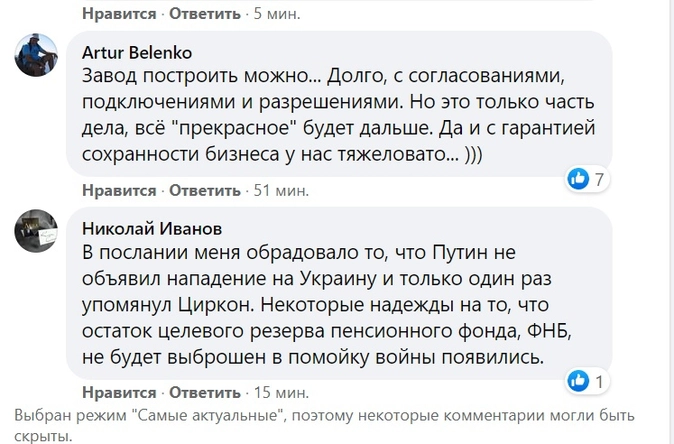Click Нравится under the topmost comment

click(x=119, y=14)
